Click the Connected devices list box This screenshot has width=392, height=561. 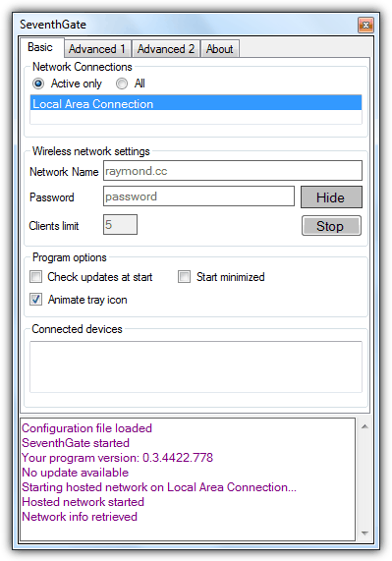click(x=196, y=366)
